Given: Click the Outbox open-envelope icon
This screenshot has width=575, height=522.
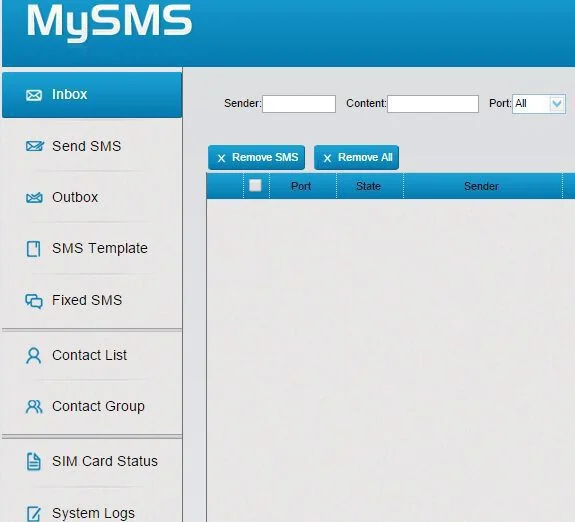Looking at the screenshot, I should 34,197.
